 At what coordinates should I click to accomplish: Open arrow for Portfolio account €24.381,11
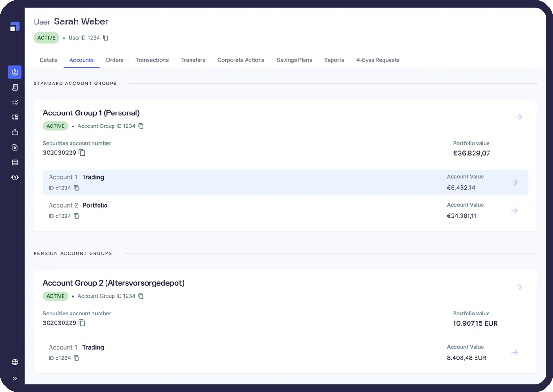click(515, 210)
